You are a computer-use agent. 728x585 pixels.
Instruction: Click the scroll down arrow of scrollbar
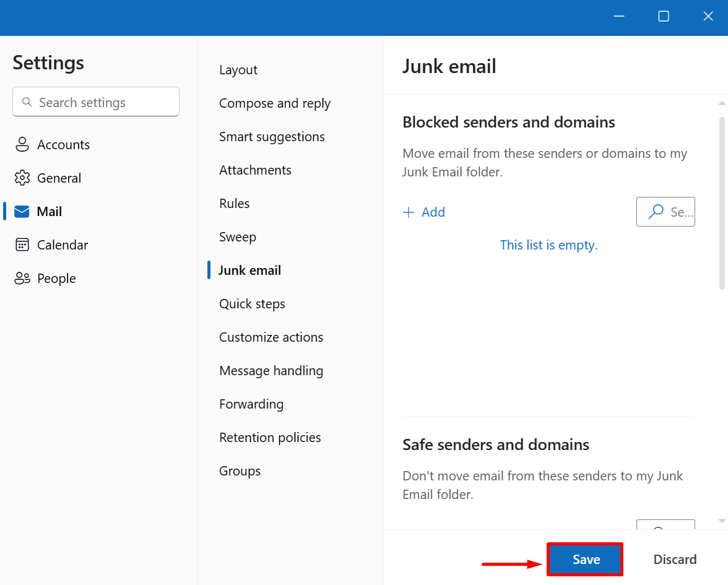click(x=722, y=521)
